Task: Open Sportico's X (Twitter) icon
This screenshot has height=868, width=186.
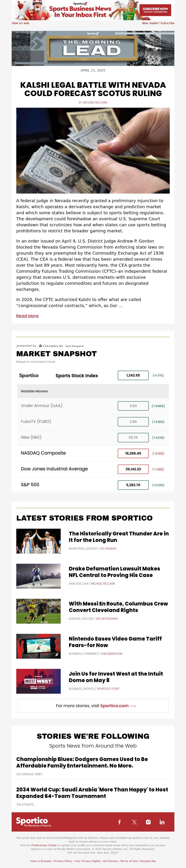Action: [x=134, y=822]
